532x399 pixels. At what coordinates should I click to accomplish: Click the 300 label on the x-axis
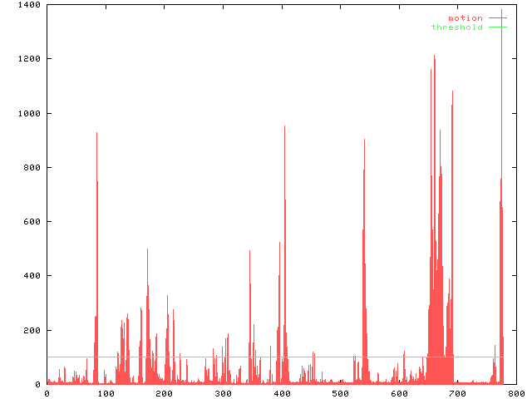222,393
